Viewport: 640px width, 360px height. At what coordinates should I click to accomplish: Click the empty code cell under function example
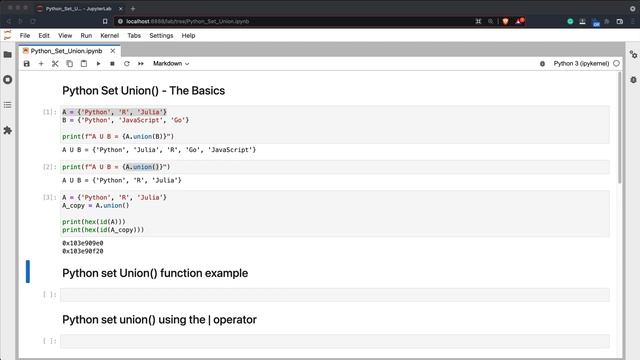point(335,295)
